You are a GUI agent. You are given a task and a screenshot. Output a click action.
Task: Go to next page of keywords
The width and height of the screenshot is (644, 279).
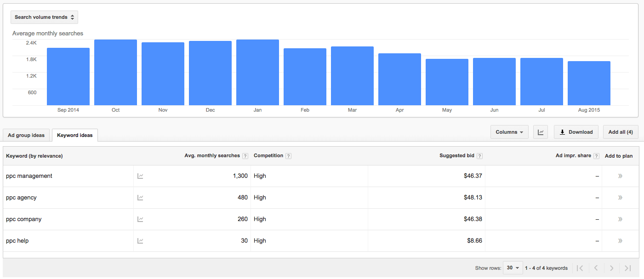[611, 268]
